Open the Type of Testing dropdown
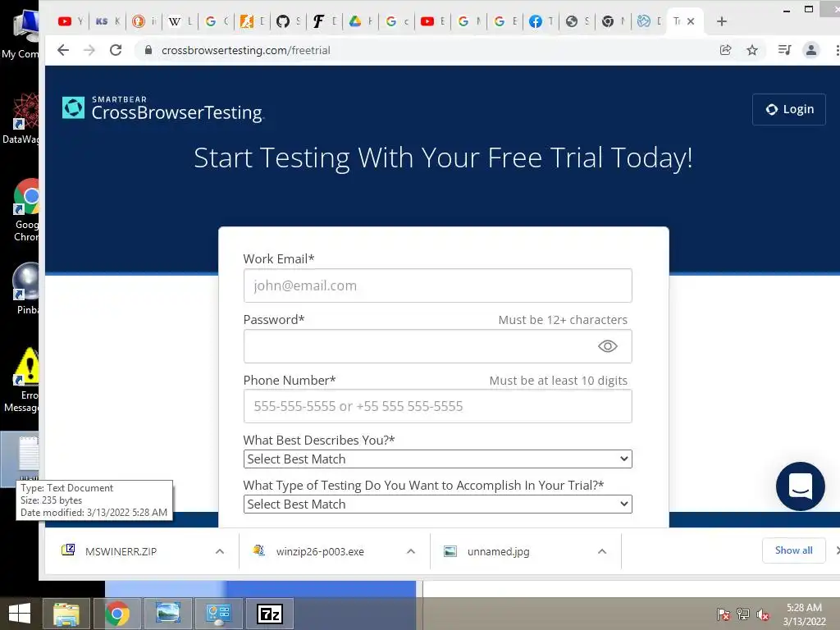This screenshot has width=840, height=630. [x=438, y=504]
